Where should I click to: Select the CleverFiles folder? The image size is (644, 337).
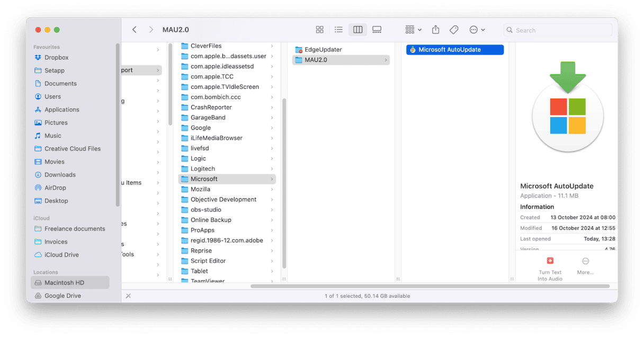point(227,46)
